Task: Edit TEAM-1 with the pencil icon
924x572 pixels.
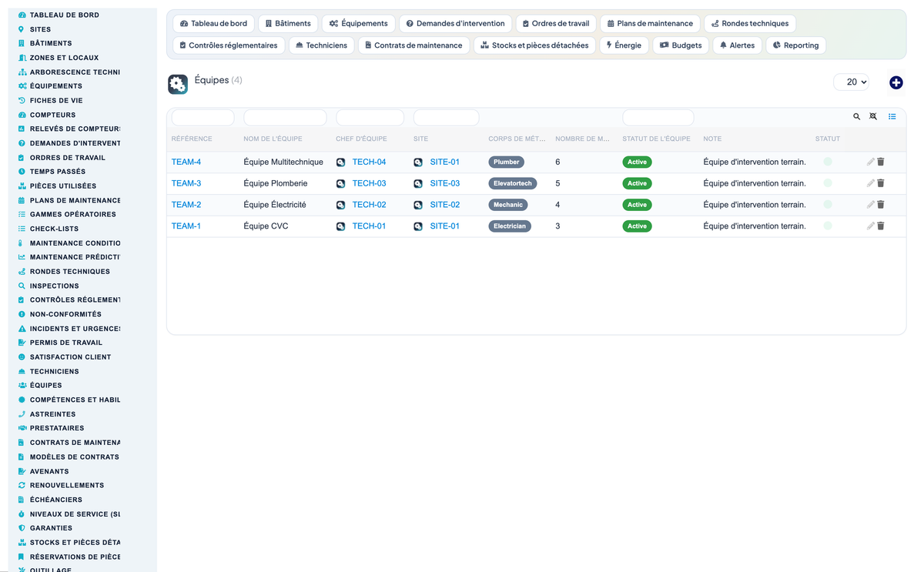Action: [x=870, y=226]
